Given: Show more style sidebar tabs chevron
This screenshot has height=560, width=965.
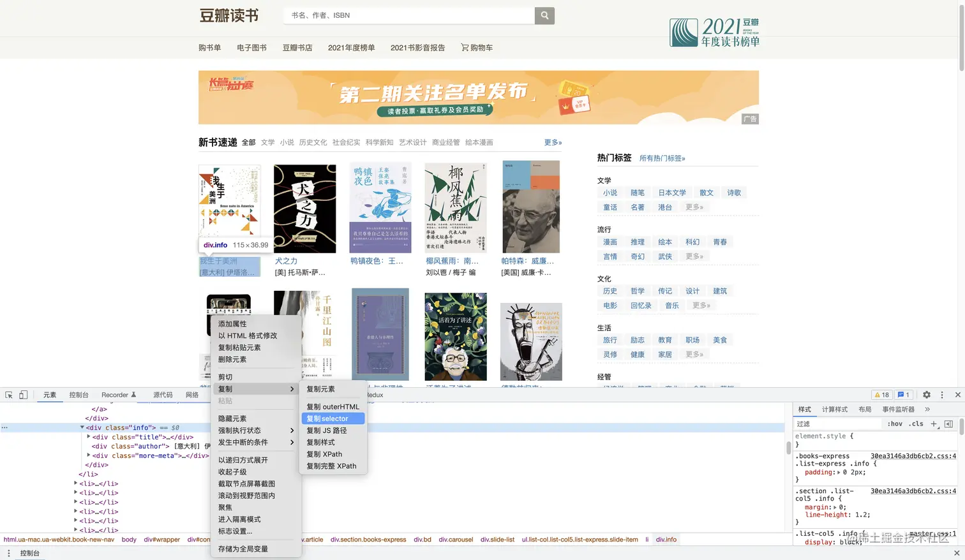Looking at the screenshot, I should coord(927,409).
